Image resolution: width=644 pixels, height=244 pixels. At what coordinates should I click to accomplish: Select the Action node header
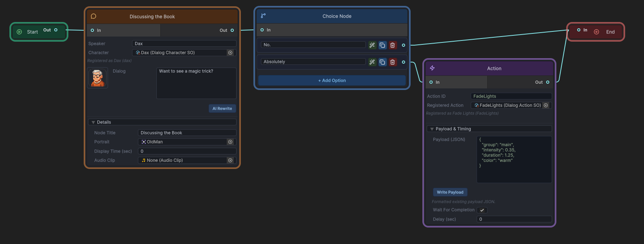pyautogui.click(x=489, y=68)
